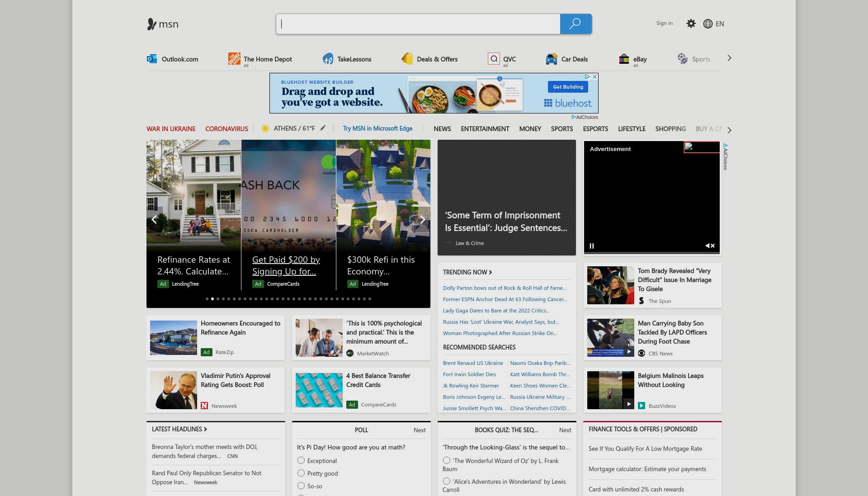Viewport: 868px width, 496px height.
Task: Open '4 Best Balance Transfer Credit Cards'
Action: pyautogui.click(x=378, y=380)
